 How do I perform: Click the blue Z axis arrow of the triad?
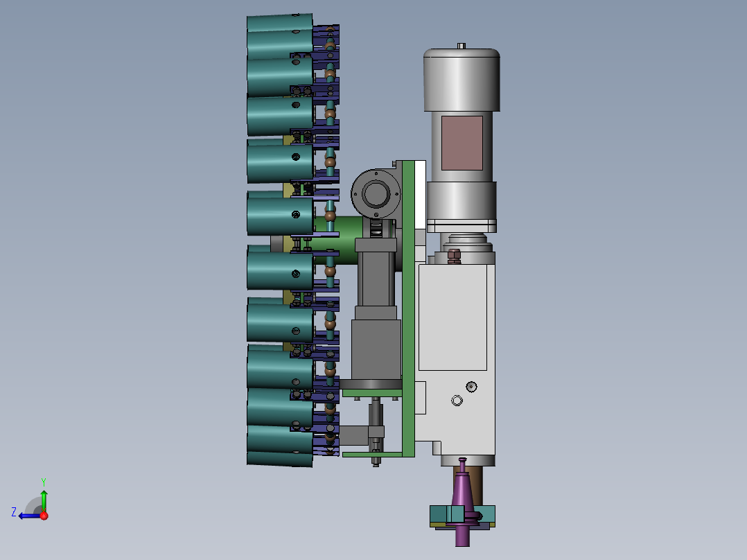[28, 516]
